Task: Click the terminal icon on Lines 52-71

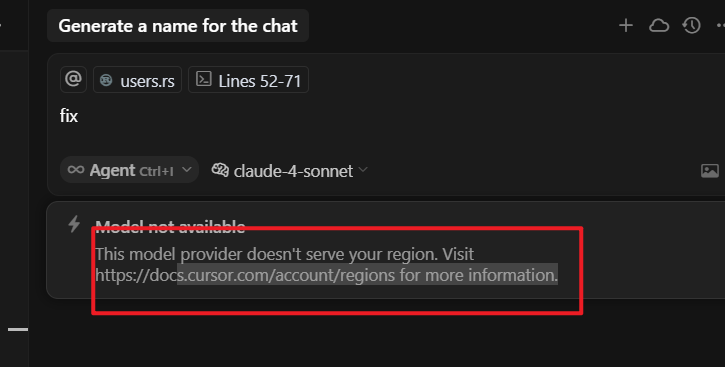Action: click(x=203, y=79)
